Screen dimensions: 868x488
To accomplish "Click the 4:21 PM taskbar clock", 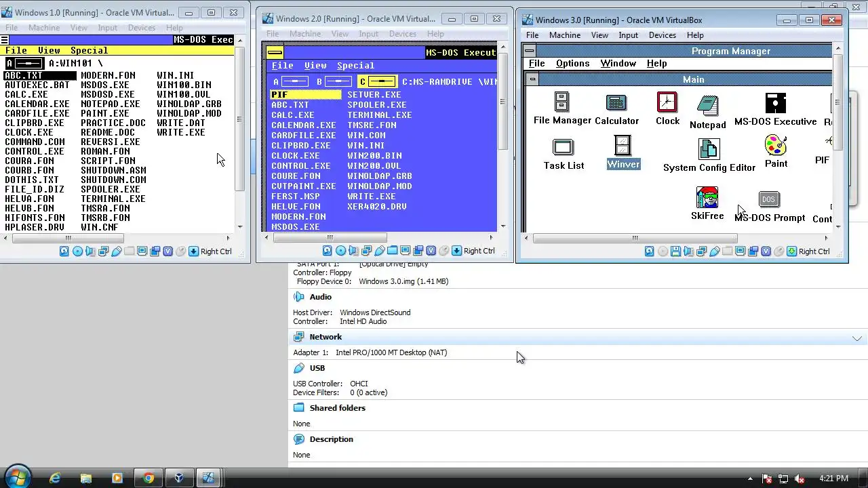I will tap(833, 479).
